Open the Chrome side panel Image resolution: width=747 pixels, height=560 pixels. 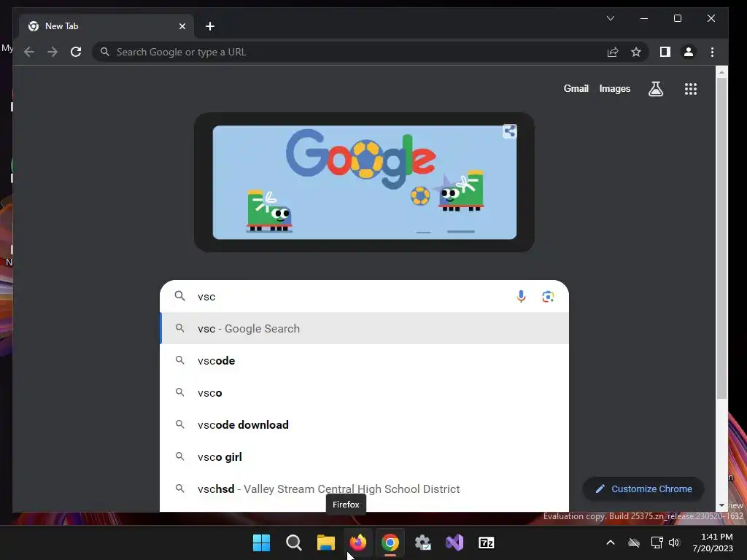[665, 52]
